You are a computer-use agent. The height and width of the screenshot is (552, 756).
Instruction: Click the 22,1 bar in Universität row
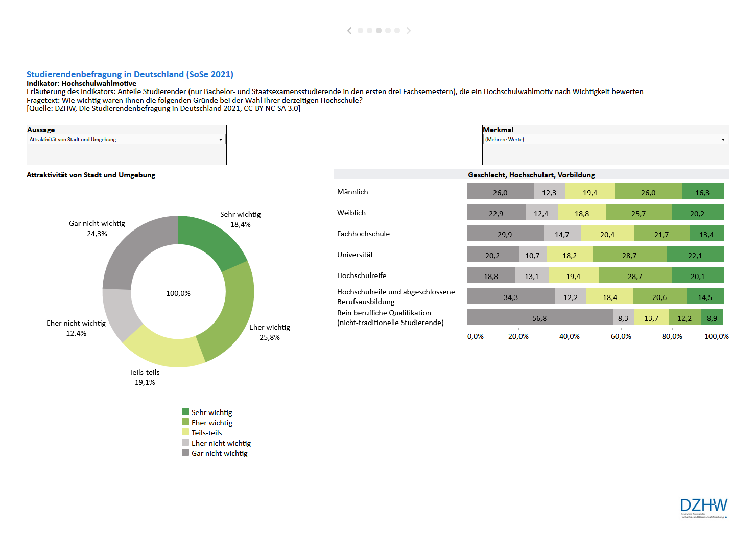tap(695, 255)
